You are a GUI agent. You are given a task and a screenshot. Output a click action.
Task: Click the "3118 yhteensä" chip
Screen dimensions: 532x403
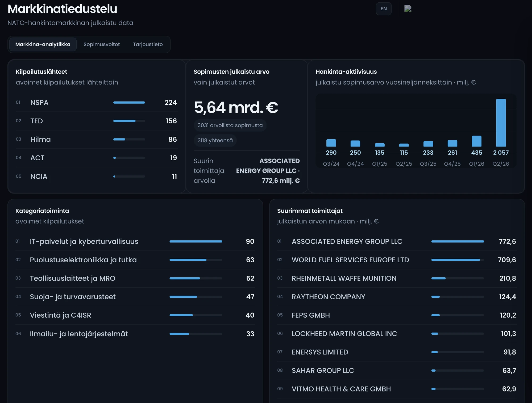click(215, 140)
